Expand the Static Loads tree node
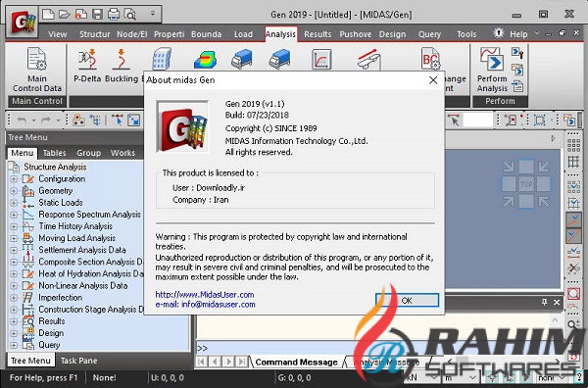This screenshot has width=588, height=388. 14,203
